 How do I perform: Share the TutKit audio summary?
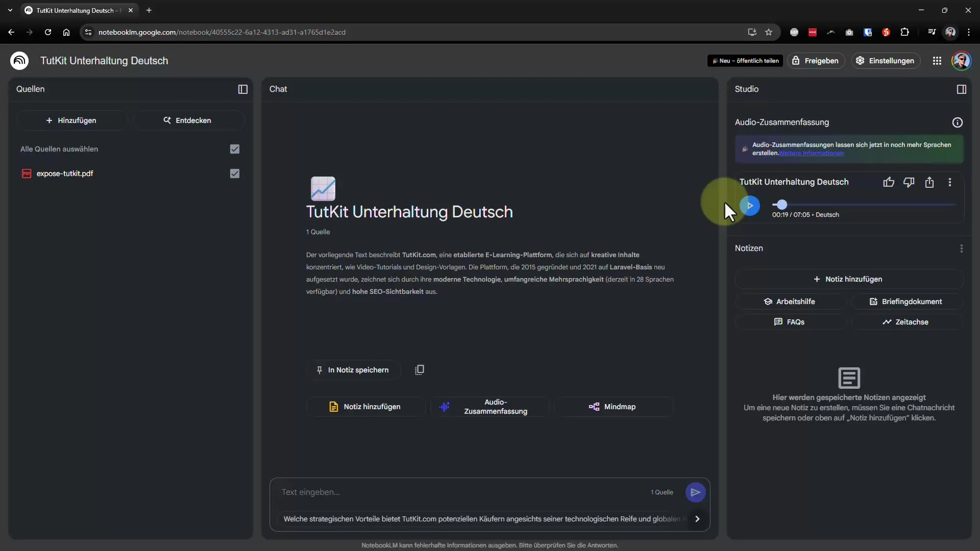[929, 182]
